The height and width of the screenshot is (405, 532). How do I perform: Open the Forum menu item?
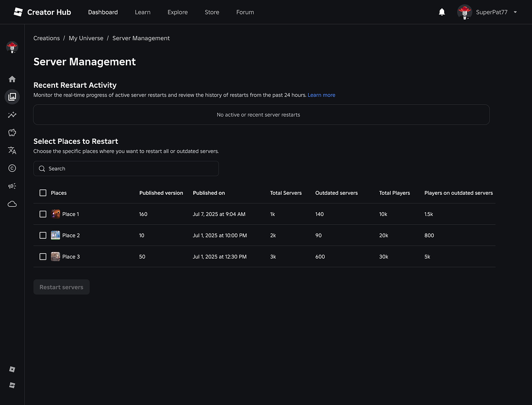click(x=245, y=12)
